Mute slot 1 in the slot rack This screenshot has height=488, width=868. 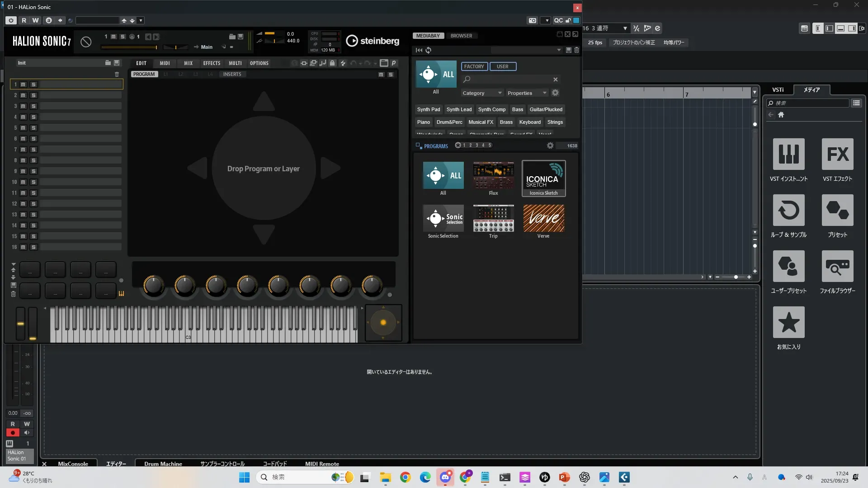point(23,84)
